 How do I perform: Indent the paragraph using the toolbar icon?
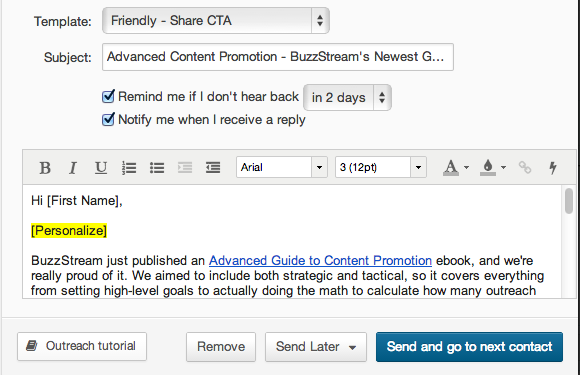click(x=213, y=168)
